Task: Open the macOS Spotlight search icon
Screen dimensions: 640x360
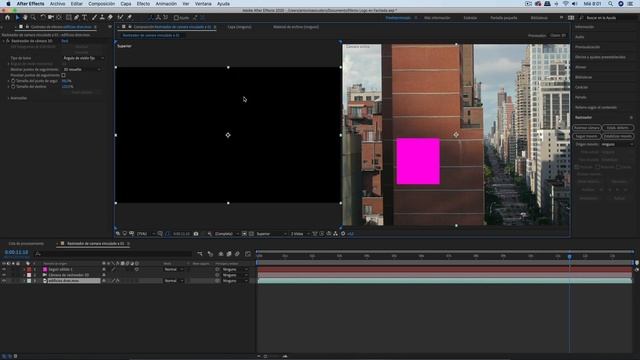Action: [610, 4]
